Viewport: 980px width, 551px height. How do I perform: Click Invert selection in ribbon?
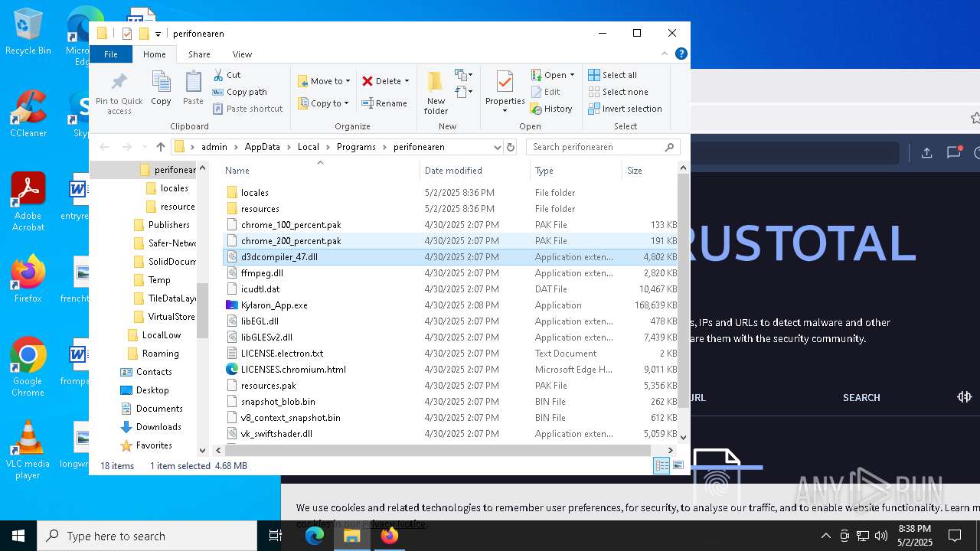[625, 109]
